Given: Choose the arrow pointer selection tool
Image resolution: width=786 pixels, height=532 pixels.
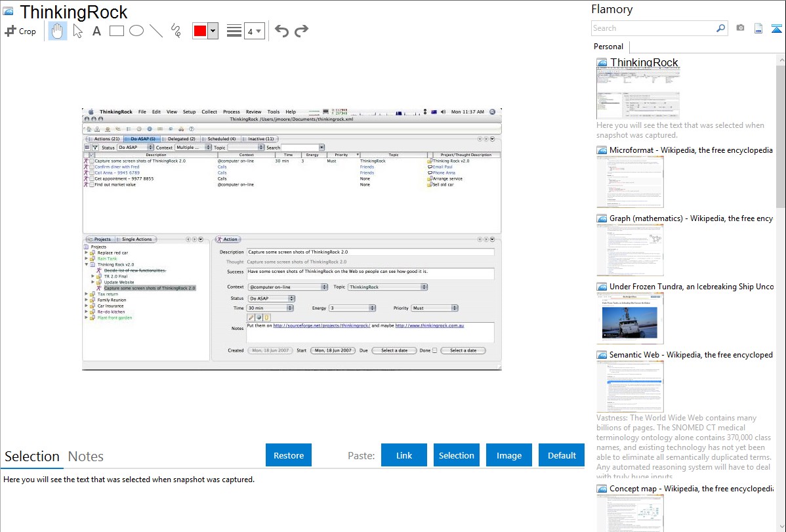Looking at the screenshot, I should tap(78, 31).
